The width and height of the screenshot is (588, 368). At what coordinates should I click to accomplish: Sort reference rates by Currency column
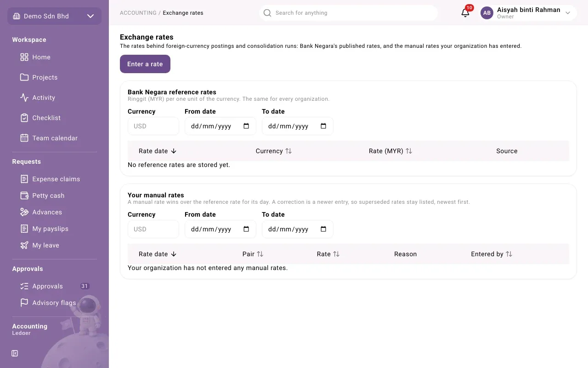(x=274, y=151)
